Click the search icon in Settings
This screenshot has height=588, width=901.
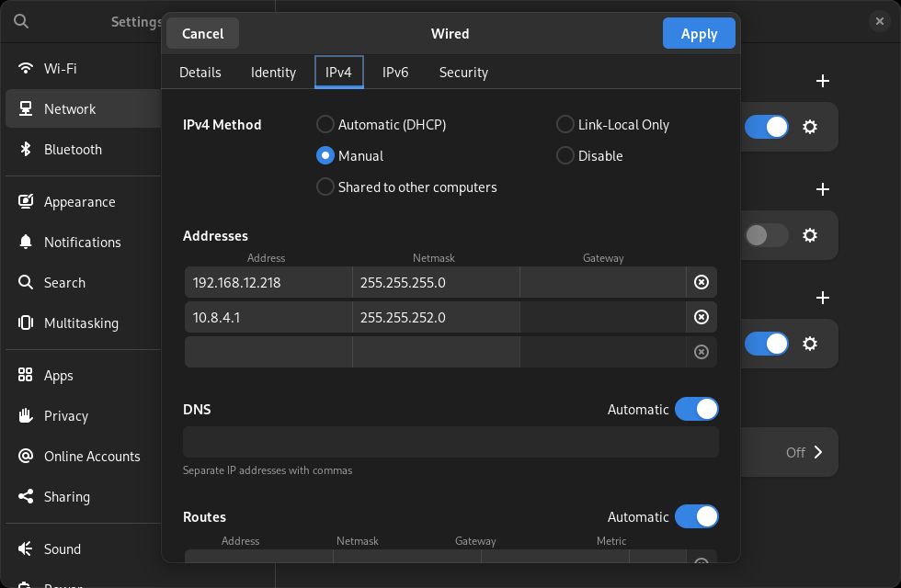pos(21,21)
